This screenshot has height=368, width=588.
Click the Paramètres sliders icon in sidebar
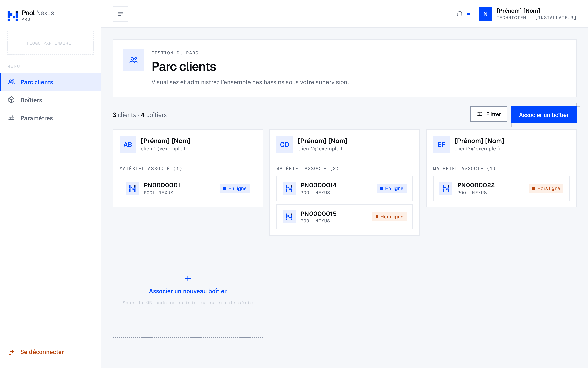[11, 118]
